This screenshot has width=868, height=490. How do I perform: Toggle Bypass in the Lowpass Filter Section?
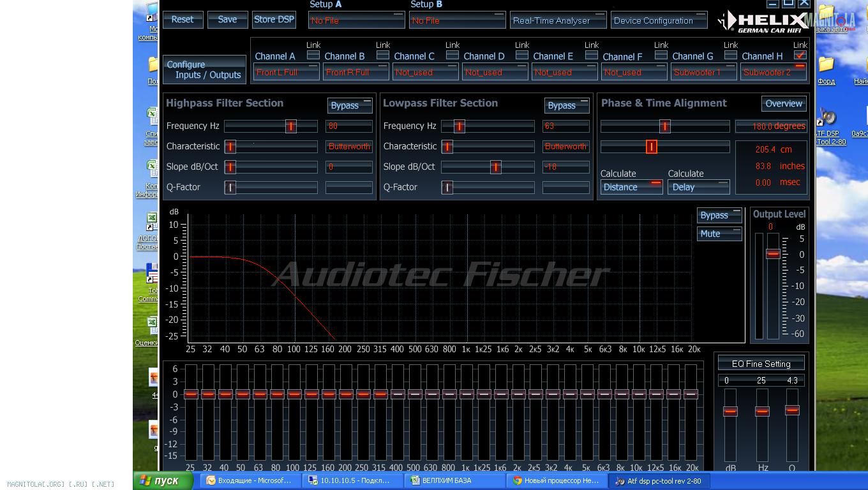567,105
